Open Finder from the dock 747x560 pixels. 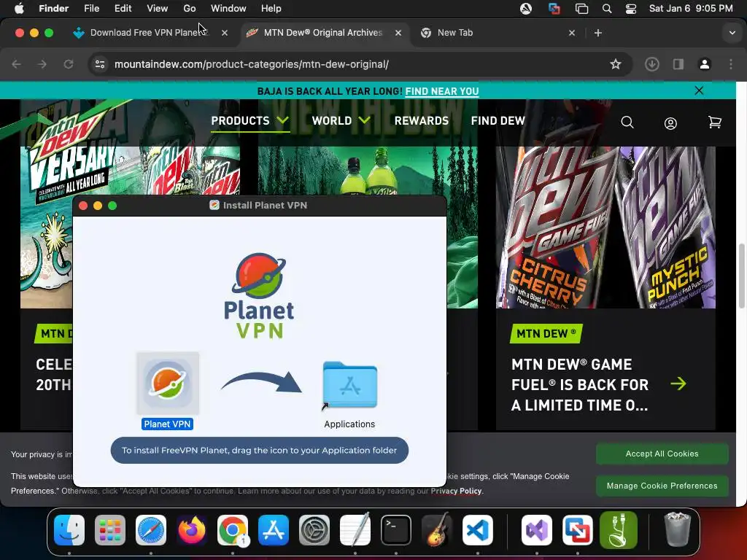(x=69, y=530)
